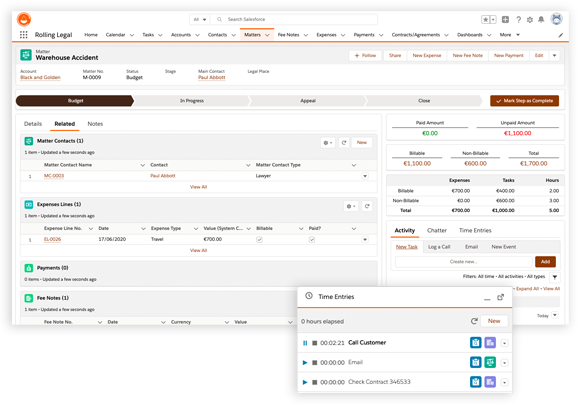
Task: Open the setup gear icon
Action: click(530, 20)
